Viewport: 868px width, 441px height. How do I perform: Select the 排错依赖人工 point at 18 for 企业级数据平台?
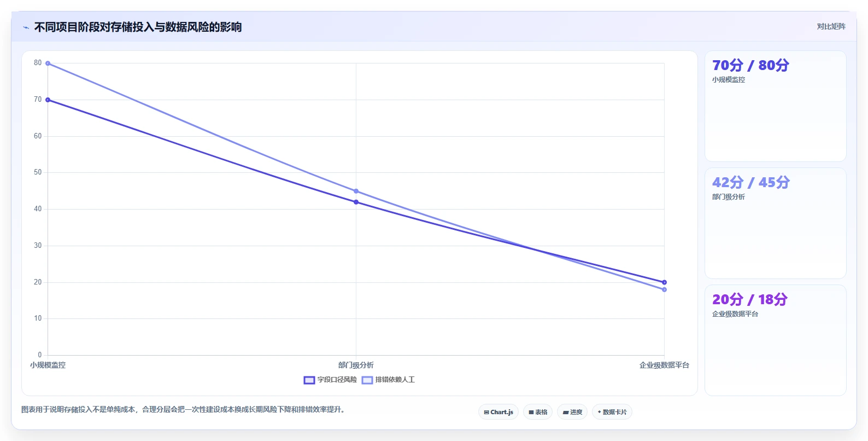(x=664, y=289)
